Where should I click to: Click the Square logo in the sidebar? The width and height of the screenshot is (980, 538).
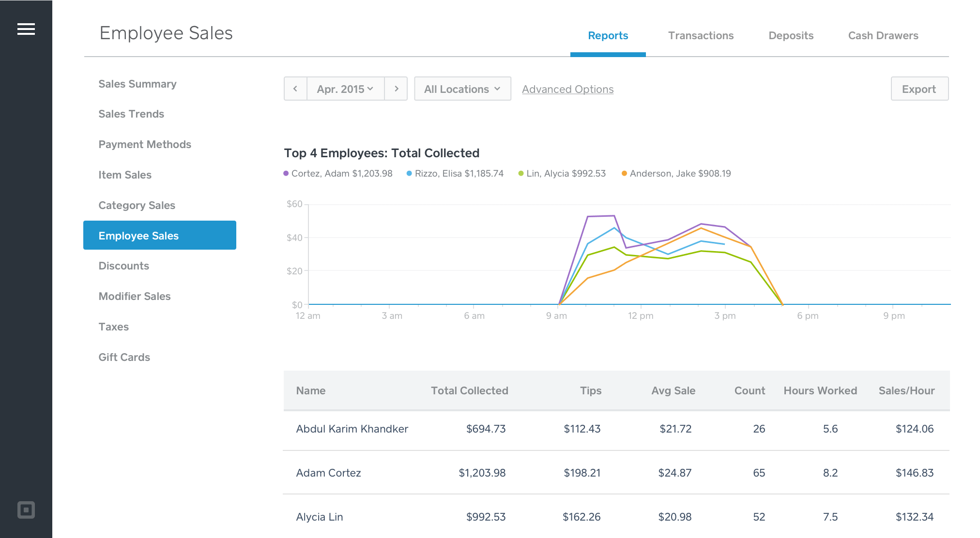pyautogui.click(x=26, y=510)
